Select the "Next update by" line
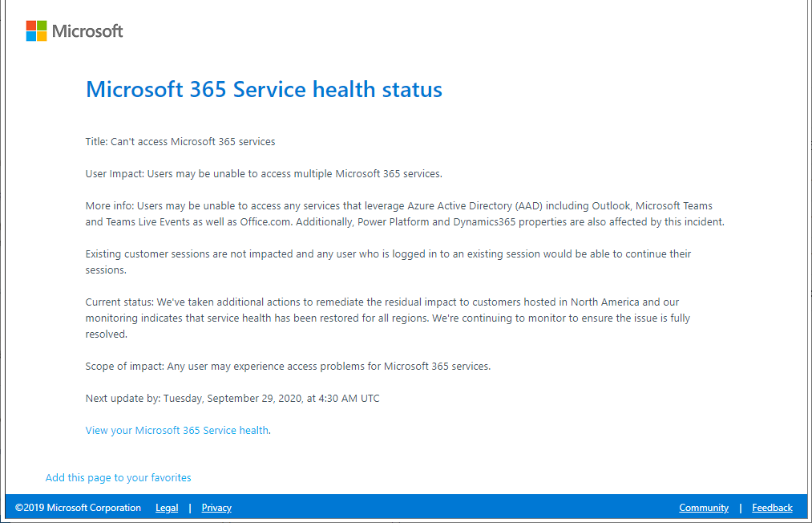This screenshot has width=812, height=523. click(232, 398)
